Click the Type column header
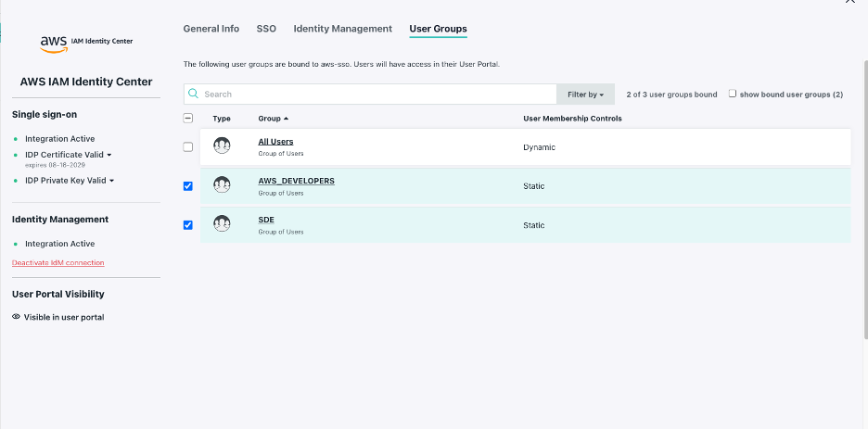The width and height of the screenshot is (868, 430). coord(222,119)
